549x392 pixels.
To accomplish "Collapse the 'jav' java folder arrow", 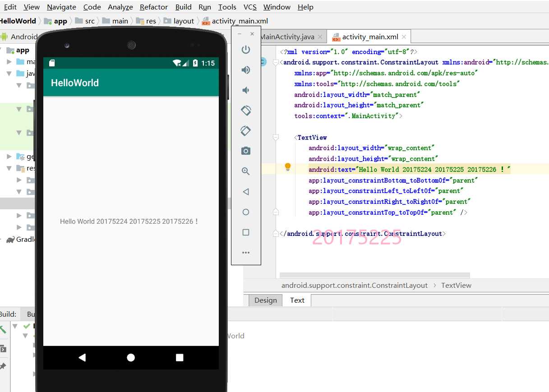I will tap(9, 74).
